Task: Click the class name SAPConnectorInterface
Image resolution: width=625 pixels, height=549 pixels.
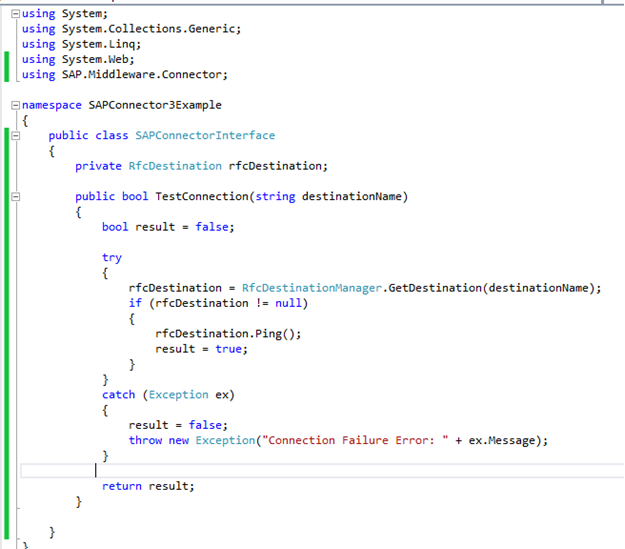Action: tap(205, 136)
